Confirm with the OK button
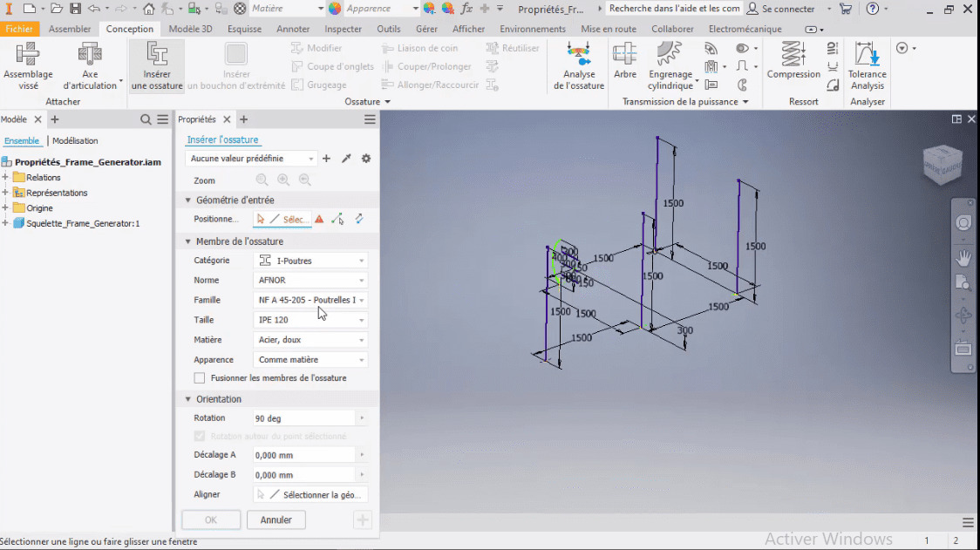Viewport: 980px width, 550px height. (x=210, y=519)
